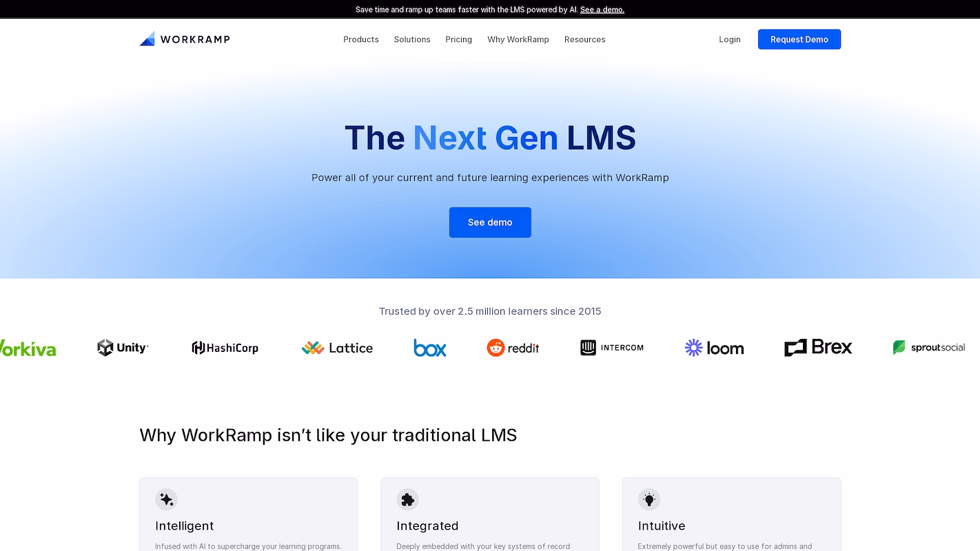Click the Intuitive lightbulb icon
The width and height of the screenshot is (980, 551).
649,499
